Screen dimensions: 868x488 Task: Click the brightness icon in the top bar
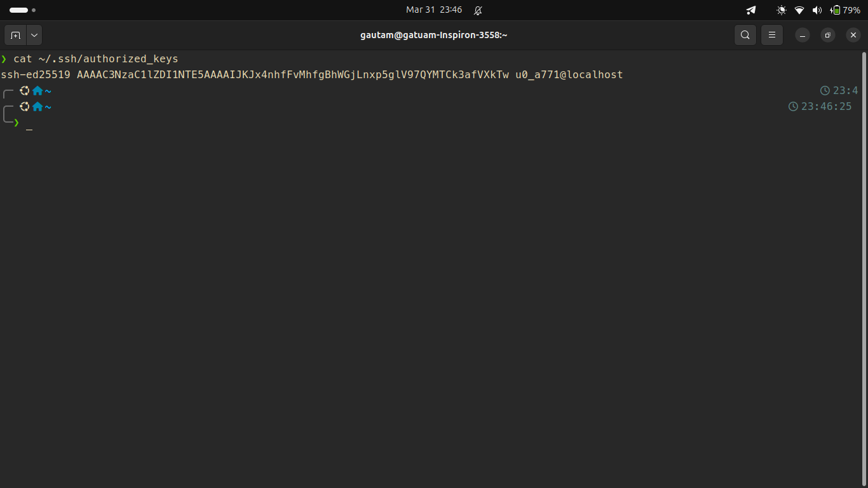[782, 10]
